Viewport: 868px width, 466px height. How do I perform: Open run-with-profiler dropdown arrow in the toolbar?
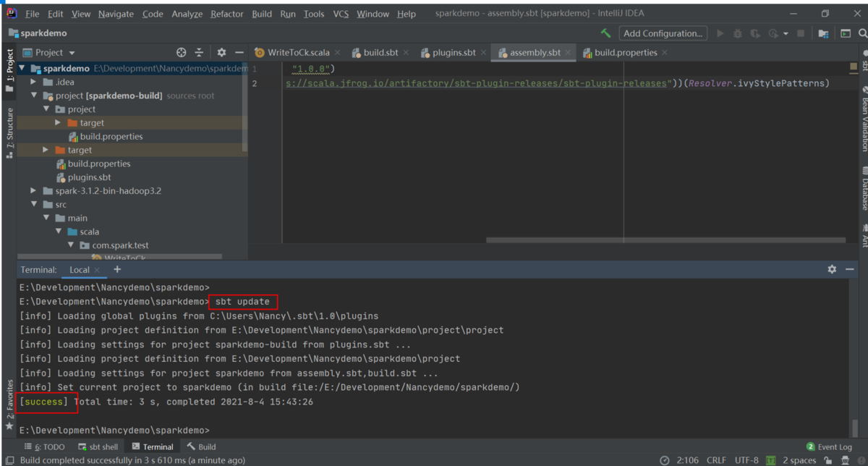click(786, 33)
